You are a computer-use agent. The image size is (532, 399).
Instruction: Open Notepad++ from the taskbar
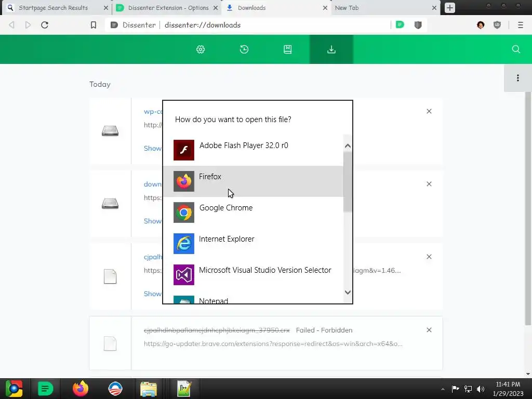pos(184,389)
